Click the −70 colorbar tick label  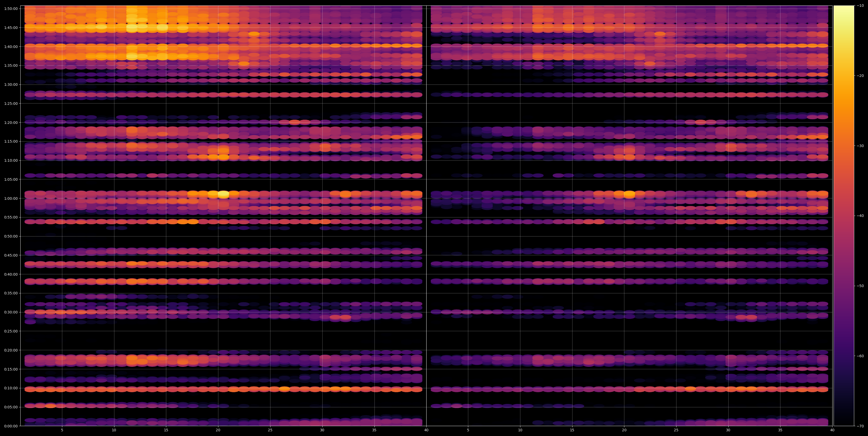click(x=860, y=426)
